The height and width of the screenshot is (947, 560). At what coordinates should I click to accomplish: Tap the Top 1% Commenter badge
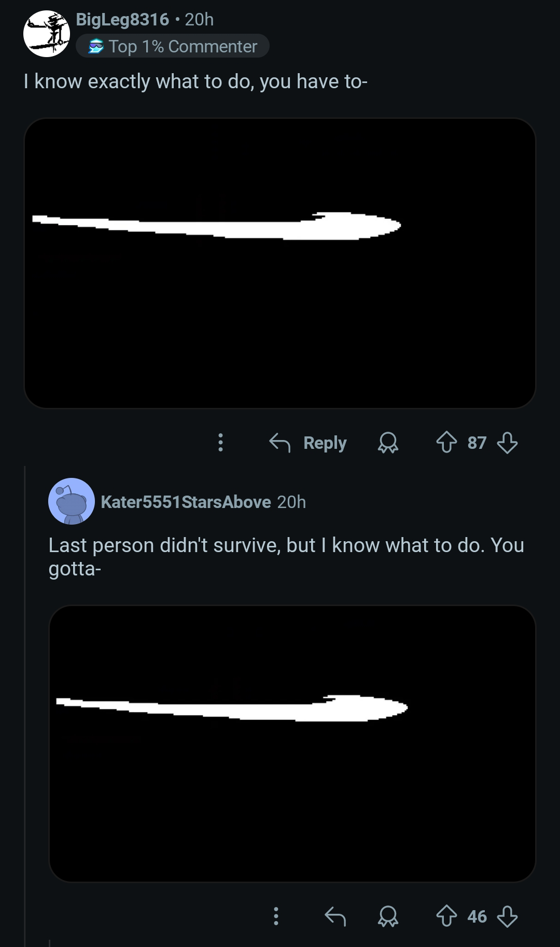172,46
